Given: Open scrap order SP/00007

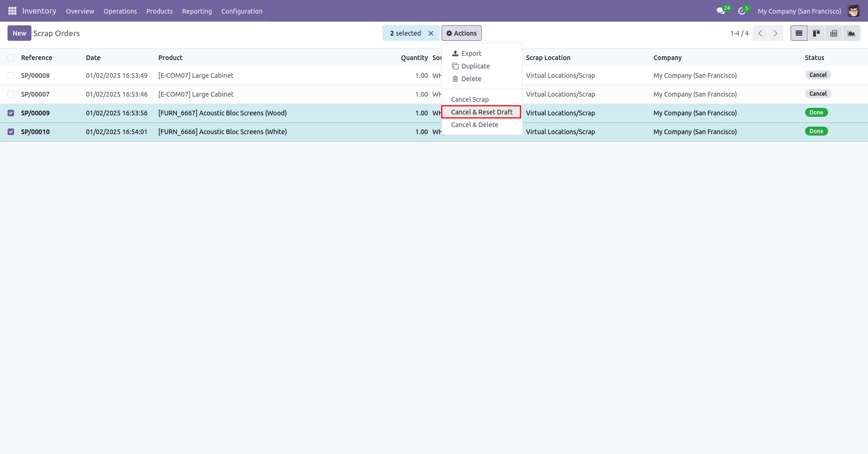Looking at the screenshot, I should tap(35, 94).
